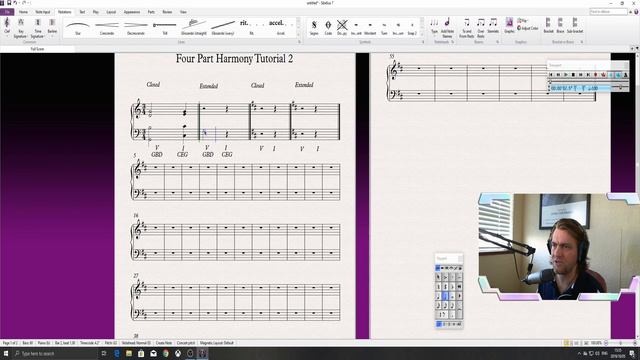Add a Sub-bracket to staves
Screen dimensions: 640x360
[x=575, y=26]
